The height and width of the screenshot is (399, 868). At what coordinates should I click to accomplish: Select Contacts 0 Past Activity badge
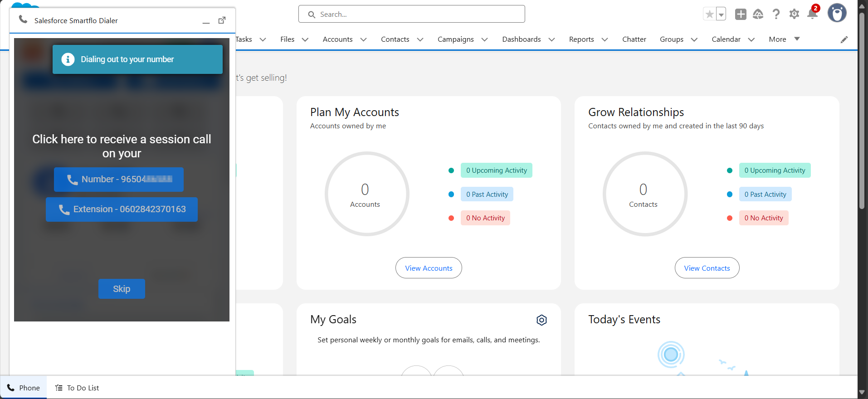(765, 195)
